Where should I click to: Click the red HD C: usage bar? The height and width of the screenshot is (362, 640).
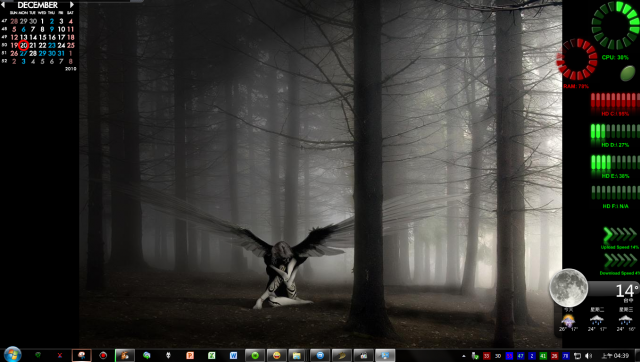click(615, 101)
